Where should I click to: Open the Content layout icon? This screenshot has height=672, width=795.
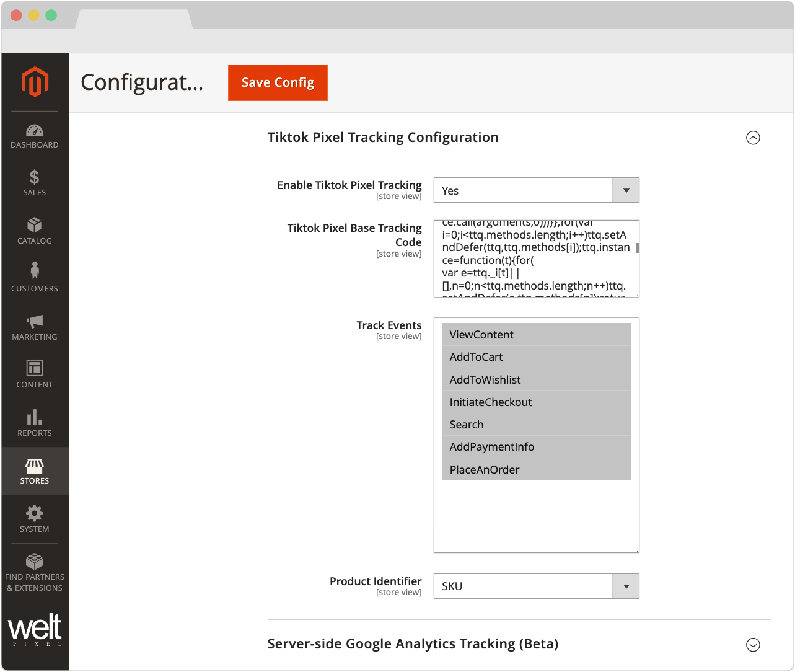point(35,368)
